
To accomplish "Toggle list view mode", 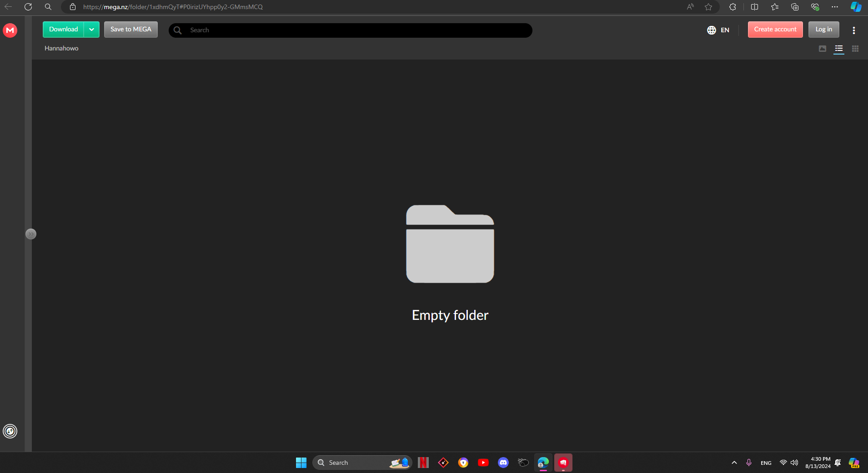I will 838,49.
